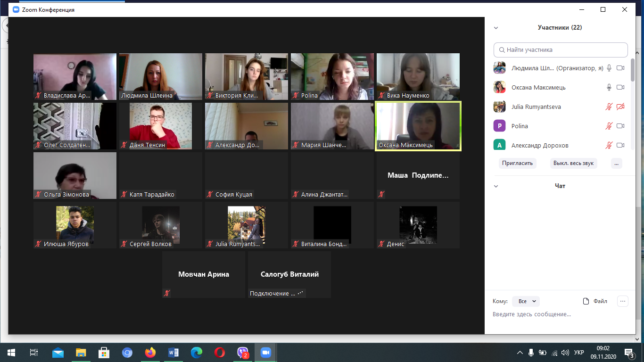Unmute Polina via the participants list microphone icon
This screenshot has height=362, width=644.
point(609,126)
